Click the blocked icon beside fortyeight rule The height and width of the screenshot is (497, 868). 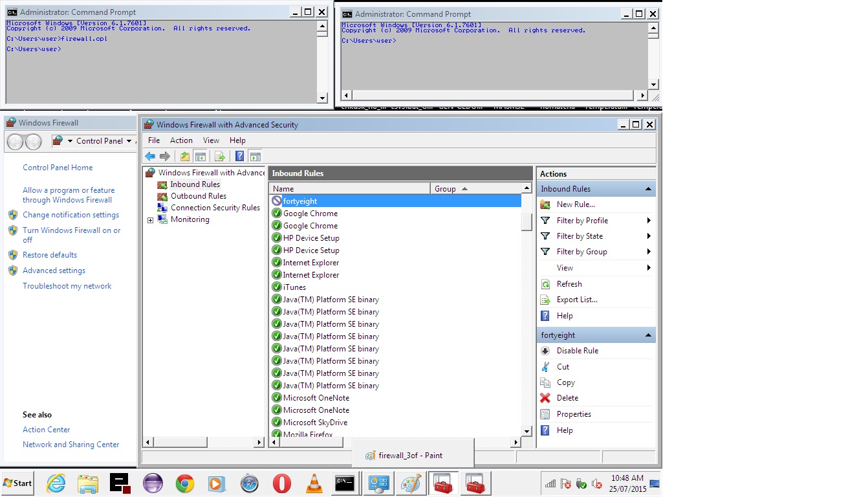coord(277,201)
